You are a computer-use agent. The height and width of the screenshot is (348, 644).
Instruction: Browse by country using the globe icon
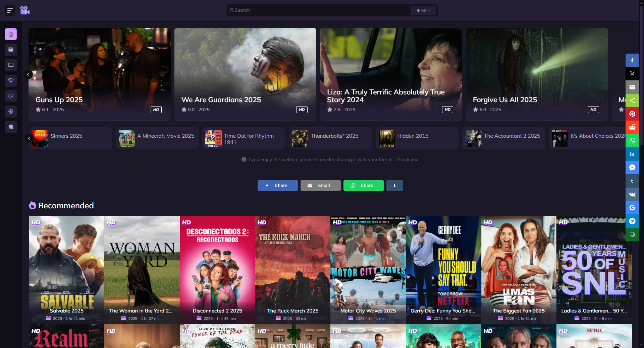pyautogui.click(x=11, y=112)
